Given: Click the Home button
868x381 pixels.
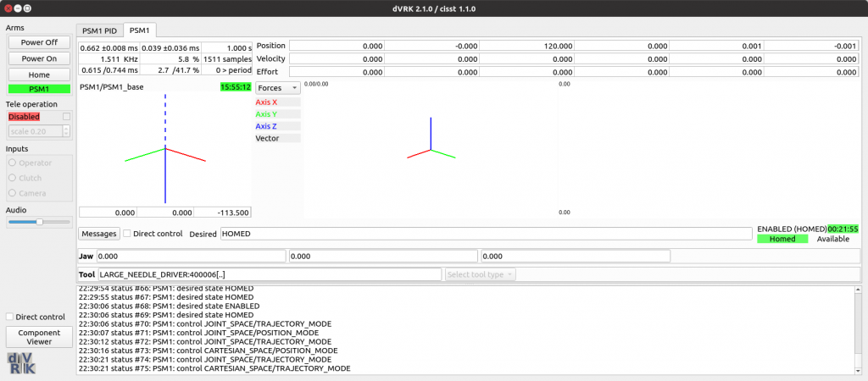Looking at the screenshot, I should click(39, 75).
